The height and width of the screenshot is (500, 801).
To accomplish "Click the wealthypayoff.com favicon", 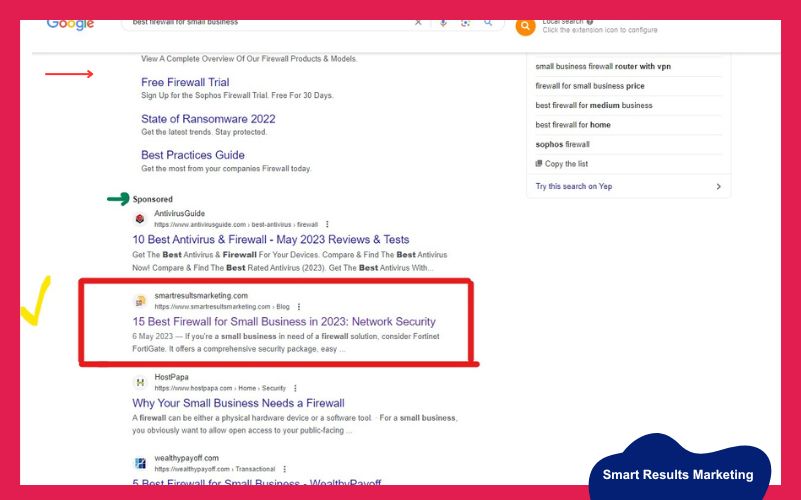I will click(x=140, y=463).
